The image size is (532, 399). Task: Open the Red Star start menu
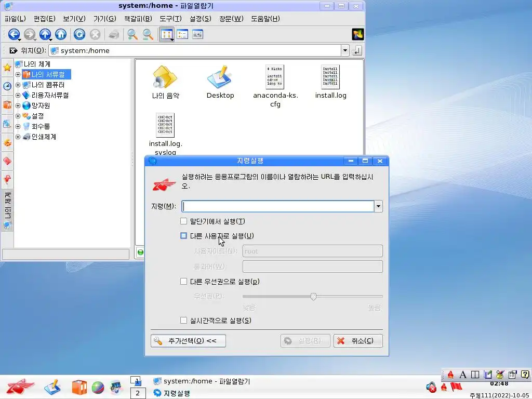[x=20, y=387]
